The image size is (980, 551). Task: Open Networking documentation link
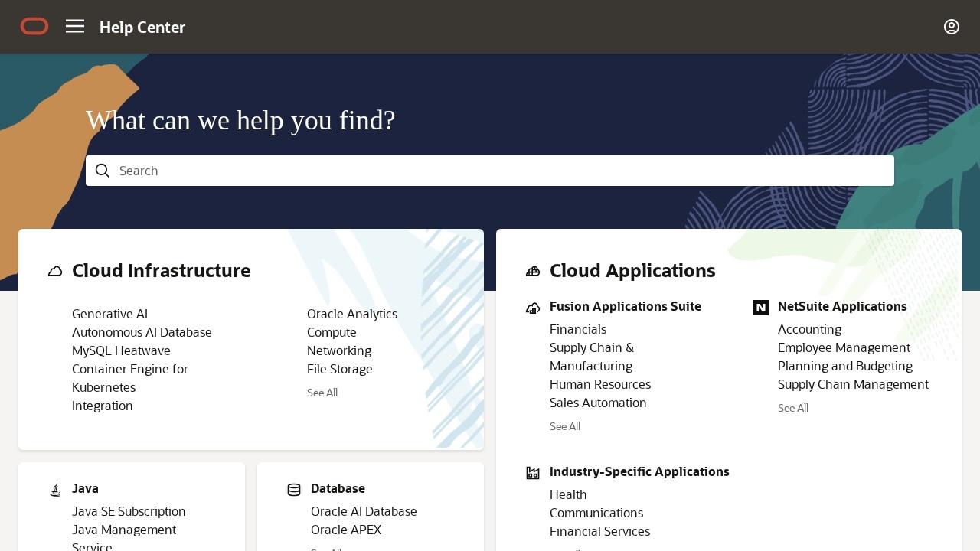[339, 350]
